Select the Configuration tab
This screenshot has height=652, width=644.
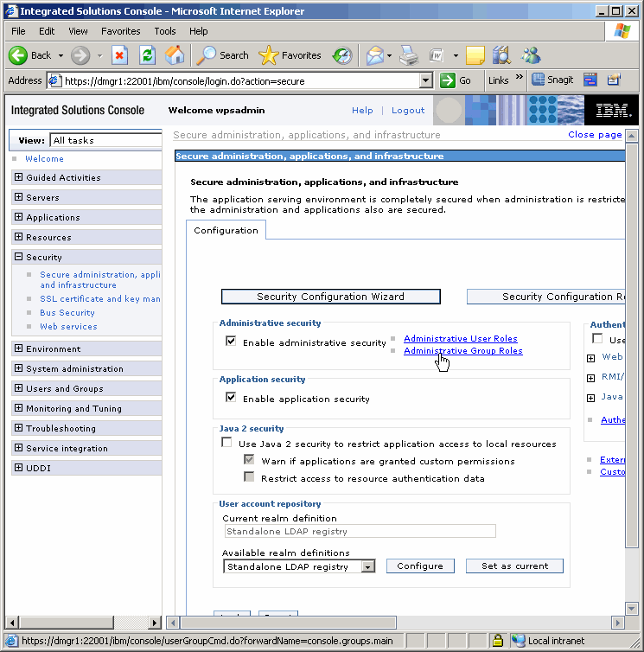(226, 231)
